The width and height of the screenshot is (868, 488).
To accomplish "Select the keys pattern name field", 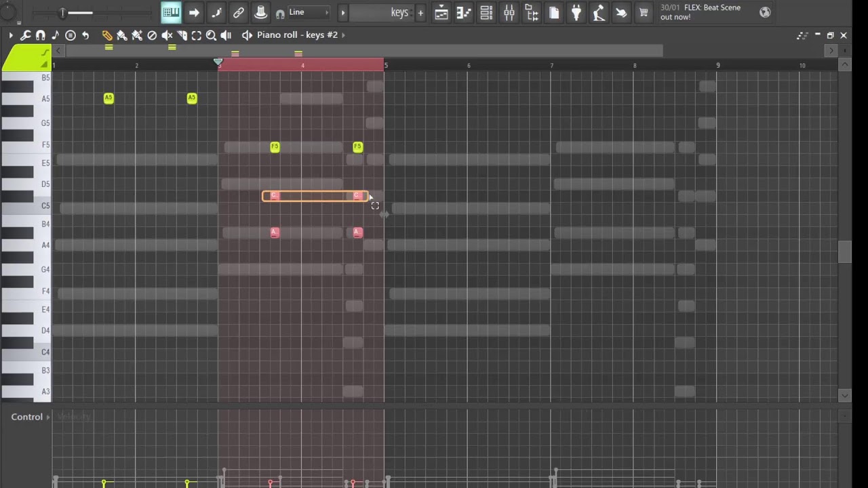I will 380,12.
